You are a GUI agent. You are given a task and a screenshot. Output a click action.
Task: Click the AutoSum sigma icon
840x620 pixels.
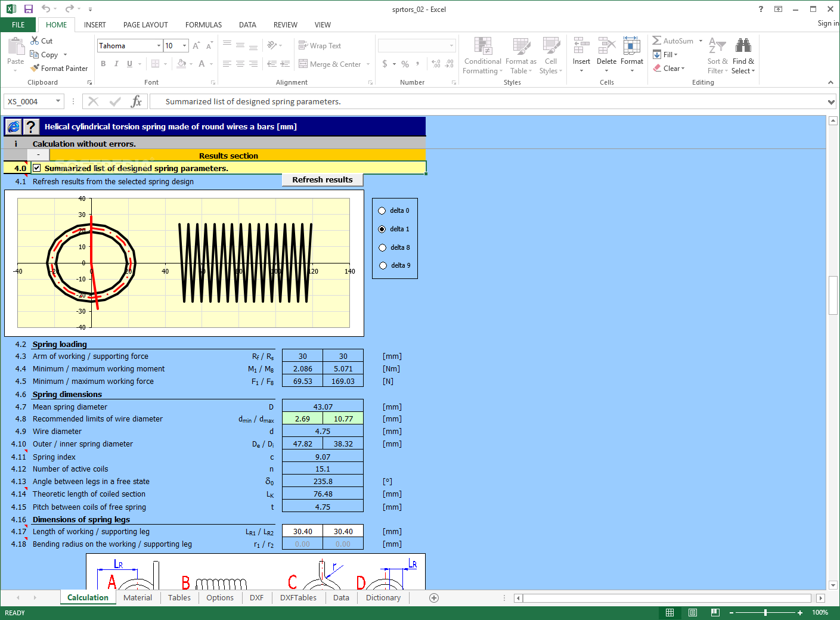pos(656,41)
